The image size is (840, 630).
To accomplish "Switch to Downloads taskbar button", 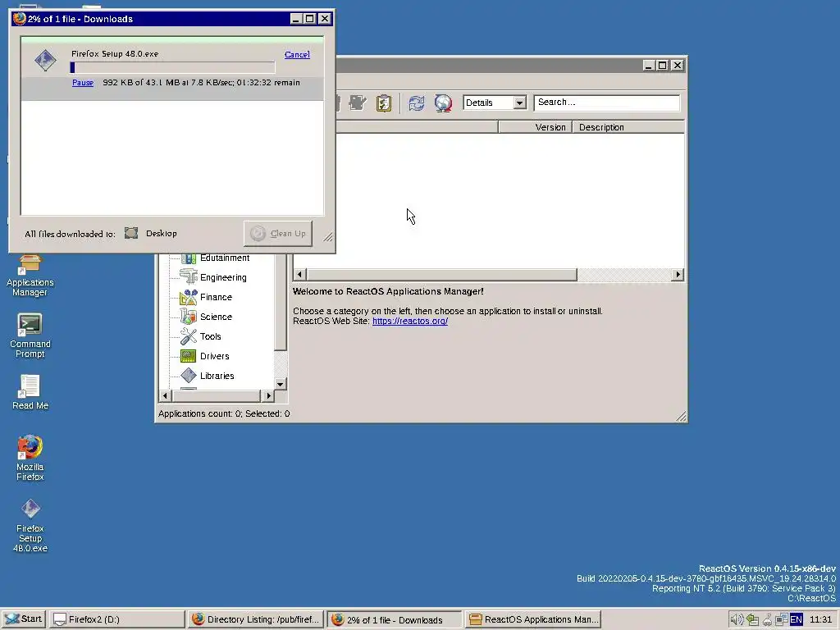I will (395, 620).
